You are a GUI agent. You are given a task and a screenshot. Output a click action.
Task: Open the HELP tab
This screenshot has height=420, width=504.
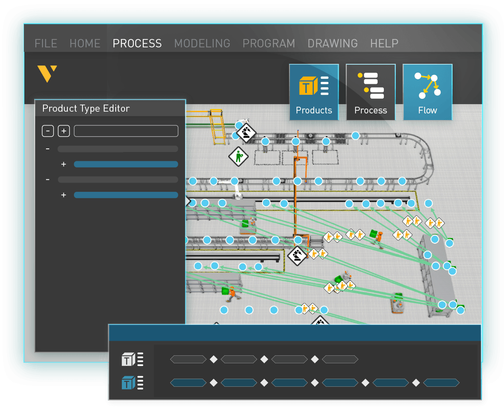384,43
